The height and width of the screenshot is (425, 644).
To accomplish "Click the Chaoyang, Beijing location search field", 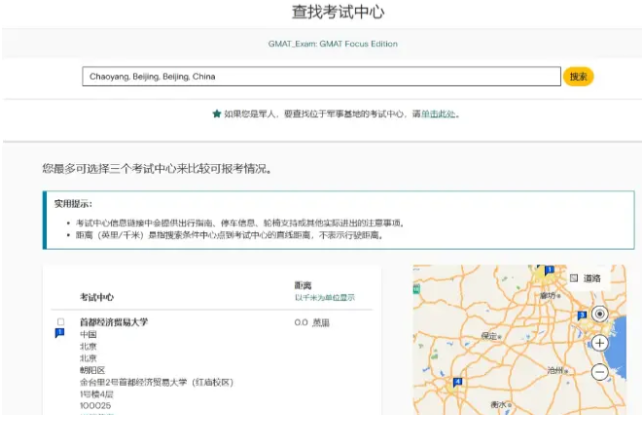I will pyautogui.click(x=321, y=76).
